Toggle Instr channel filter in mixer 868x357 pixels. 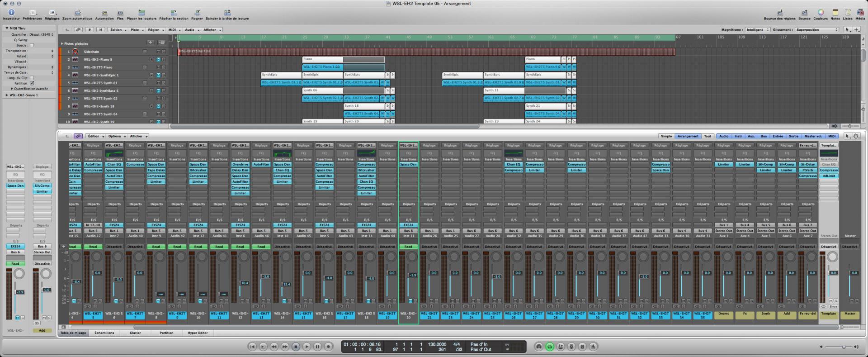pos(738,136)
